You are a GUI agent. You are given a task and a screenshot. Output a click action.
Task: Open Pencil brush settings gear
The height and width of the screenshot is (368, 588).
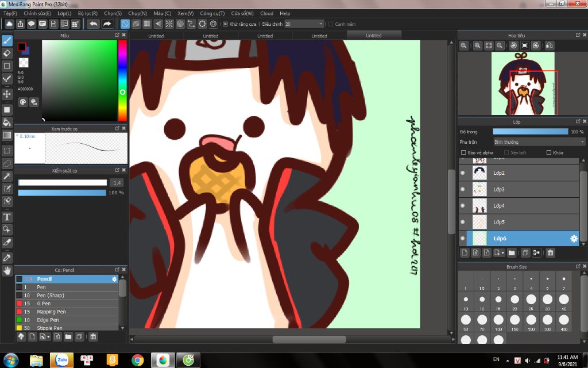point(114,279)
